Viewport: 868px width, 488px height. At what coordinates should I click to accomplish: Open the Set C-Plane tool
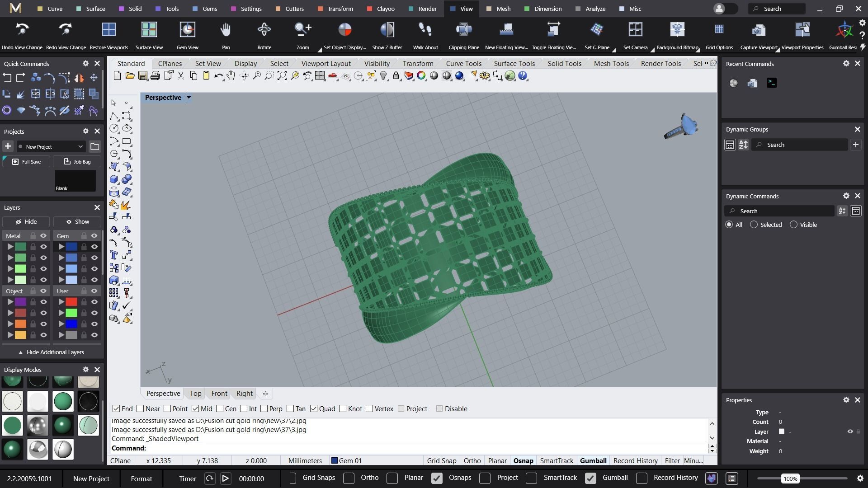(x=597, y=29)
